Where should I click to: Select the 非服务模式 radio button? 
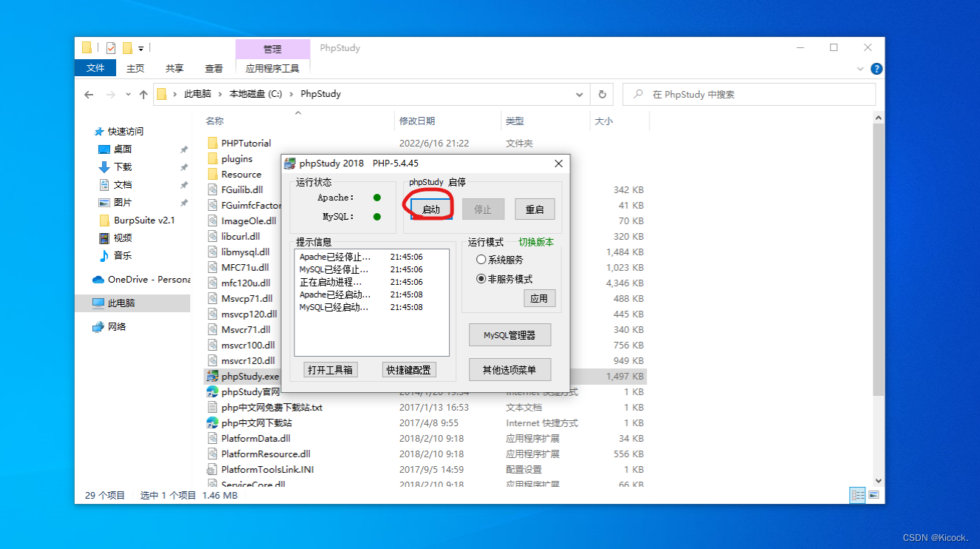coord(504,279)
